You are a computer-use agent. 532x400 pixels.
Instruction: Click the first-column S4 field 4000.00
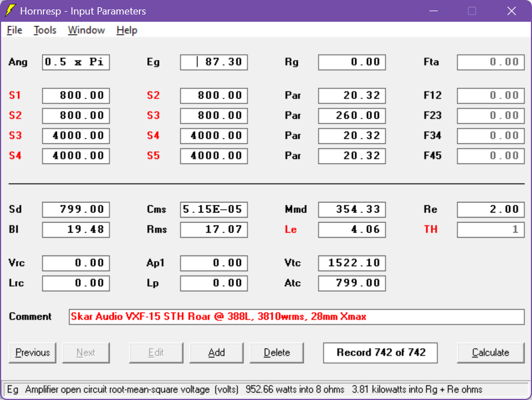76,156
